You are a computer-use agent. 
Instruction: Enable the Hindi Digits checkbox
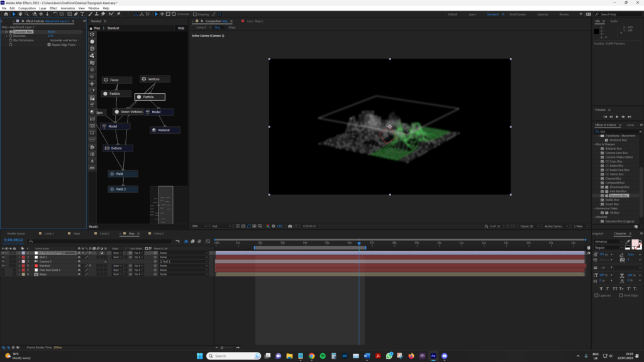[621, 295]
